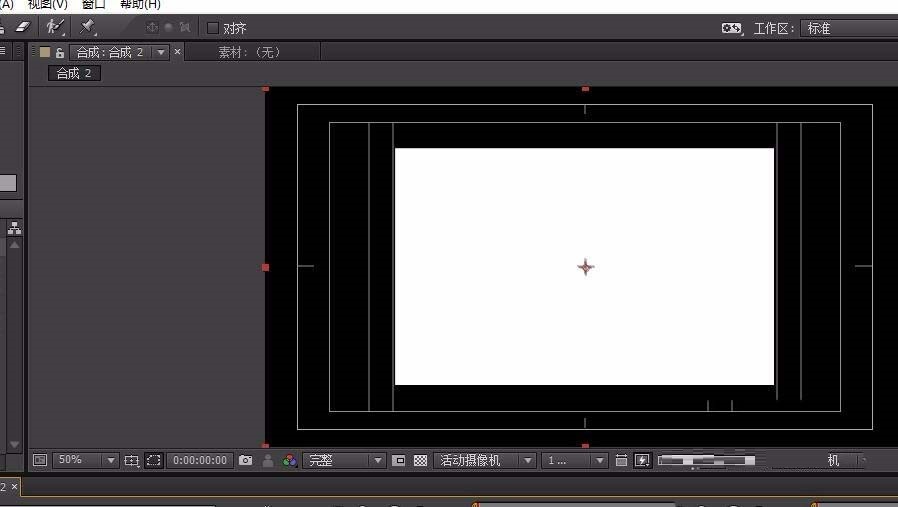Click the fast previews lightning icon
This screenshot has height=507, width=898.
(x=643, y=461)
